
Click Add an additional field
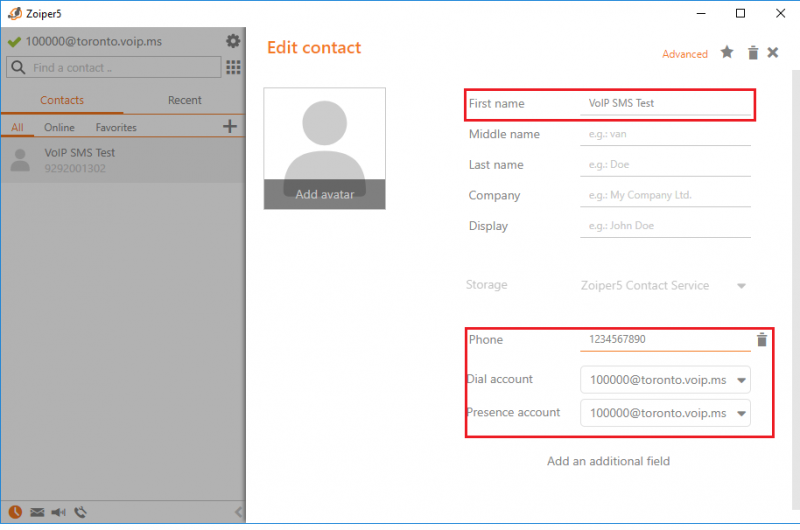[x=608, y=461]
